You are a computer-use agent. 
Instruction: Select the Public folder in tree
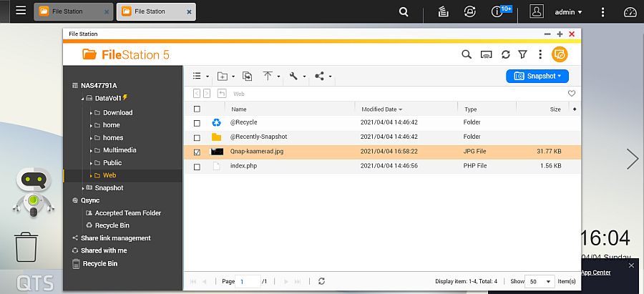click(112, 162)
